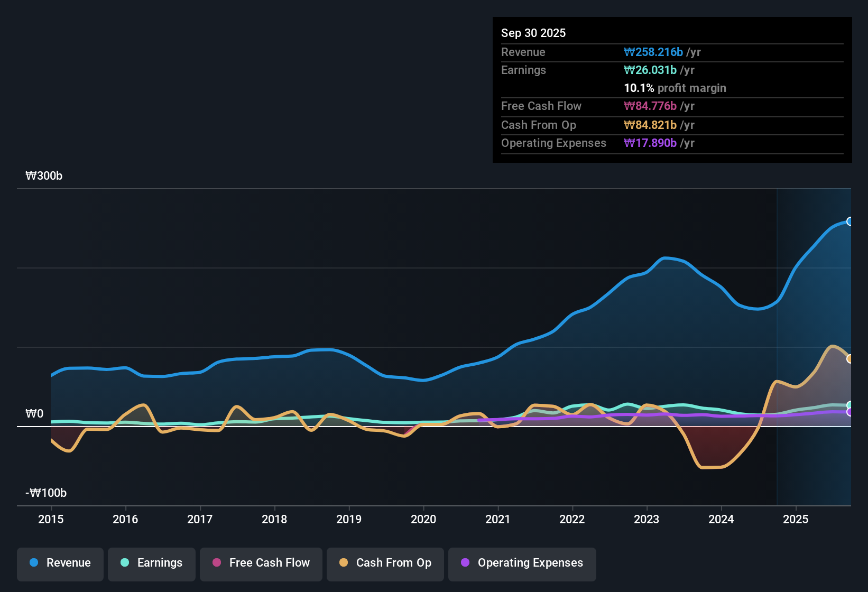This screenshot has height=592, width=868.
Task: Click the Revenue endpoint marker on the chart
Action: pos(850,221)
